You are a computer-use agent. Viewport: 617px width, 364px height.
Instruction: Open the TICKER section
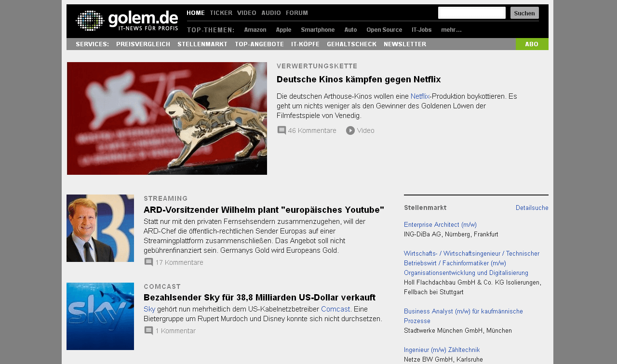[221, 13]
